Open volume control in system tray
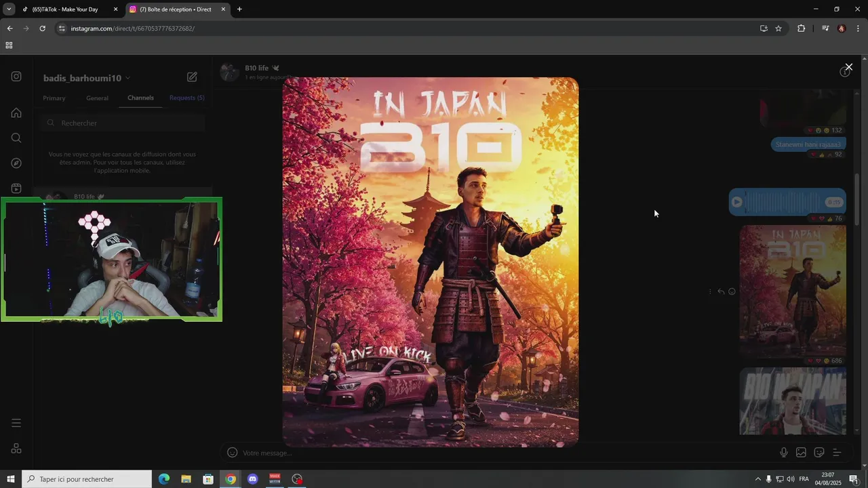 point(791,479)
